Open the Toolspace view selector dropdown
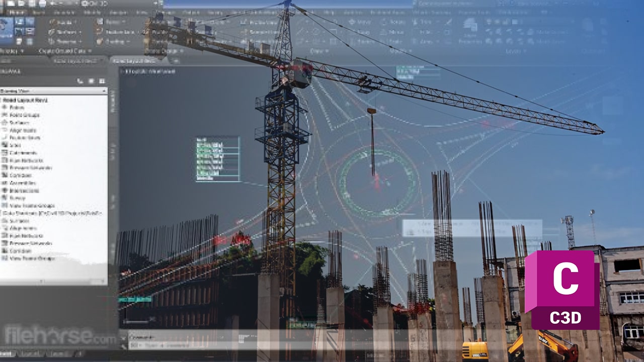644x362 pixels. [x=53, y=91]
